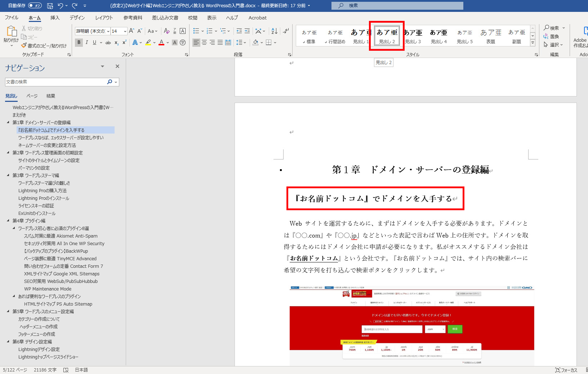
Task: Click the paragraph shading paint bucket
Action: [255, 42]
